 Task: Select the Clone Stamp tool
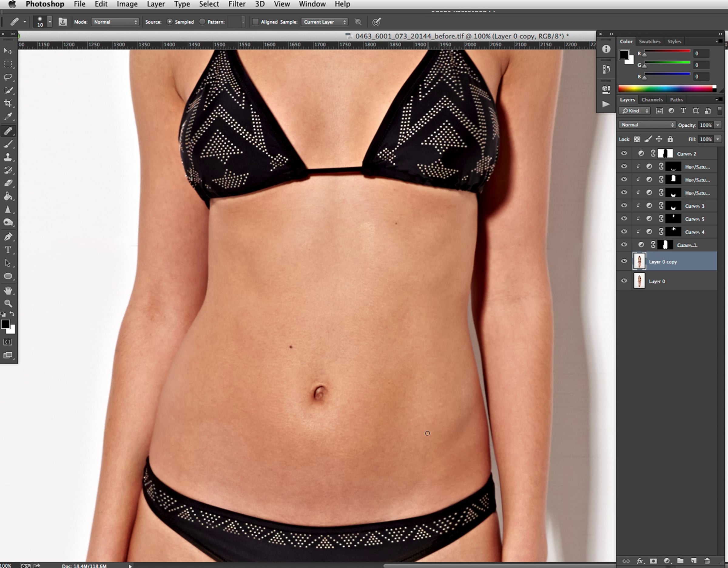[x=8, y=157]
